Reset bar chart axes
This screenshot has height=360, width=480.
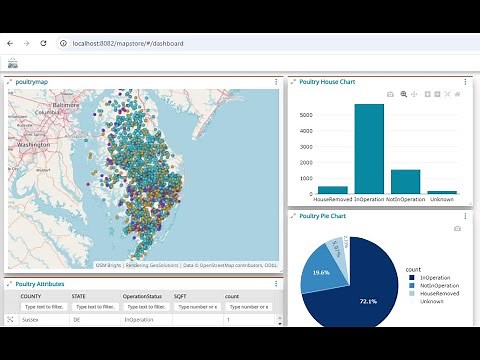457,94
